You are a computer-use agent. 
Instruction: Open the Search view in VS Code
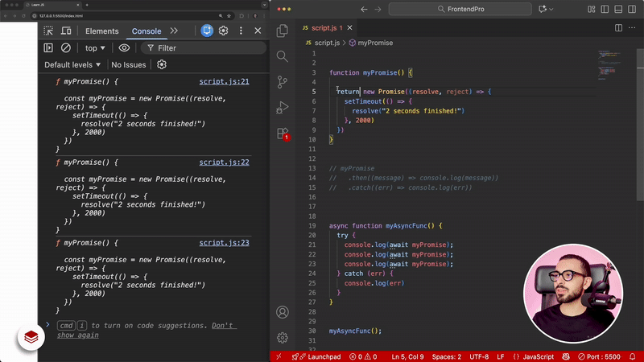[283, 56]
